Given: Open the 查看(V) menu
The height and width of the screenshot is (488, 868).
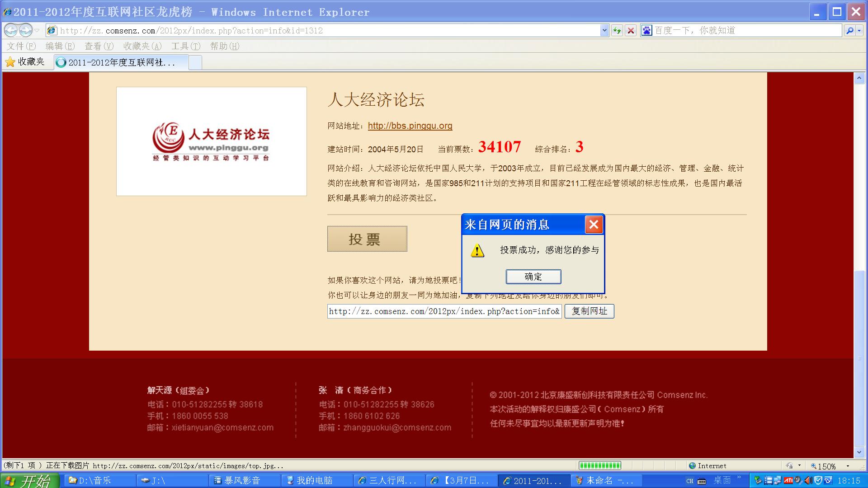Looking at the screenshot, I should point(99,46).
